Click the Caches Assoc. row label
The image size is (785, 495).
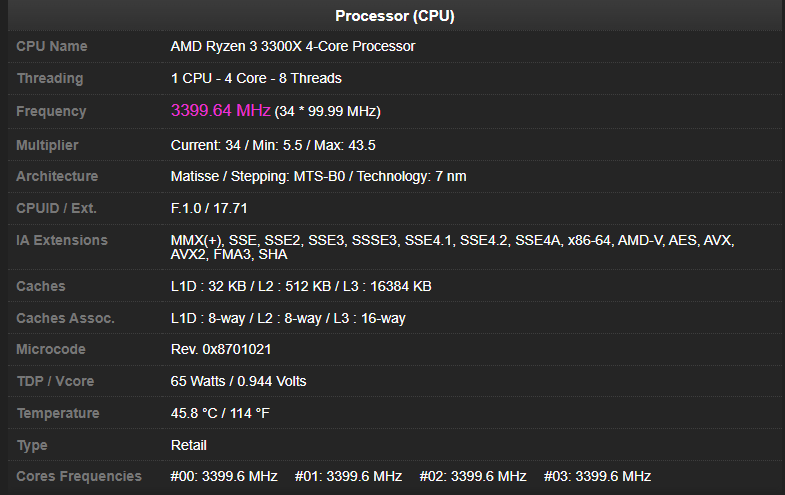pos(65,318)
